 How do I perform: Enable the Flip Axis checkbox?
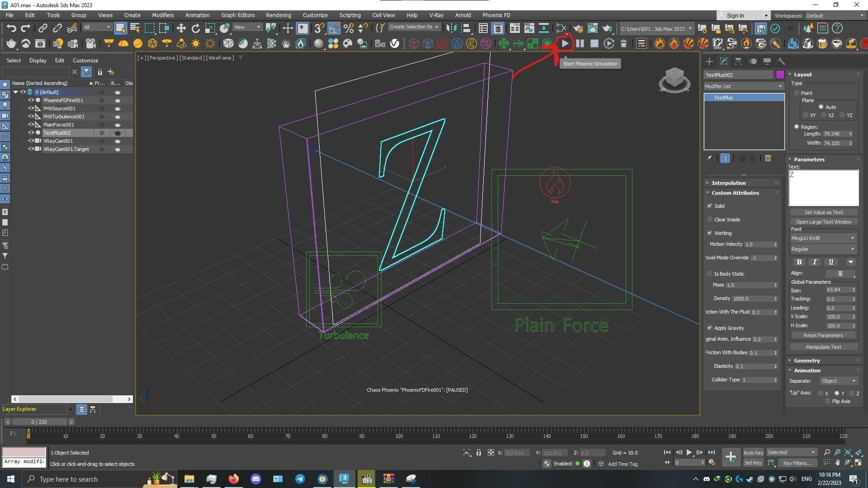pos(828,401)
